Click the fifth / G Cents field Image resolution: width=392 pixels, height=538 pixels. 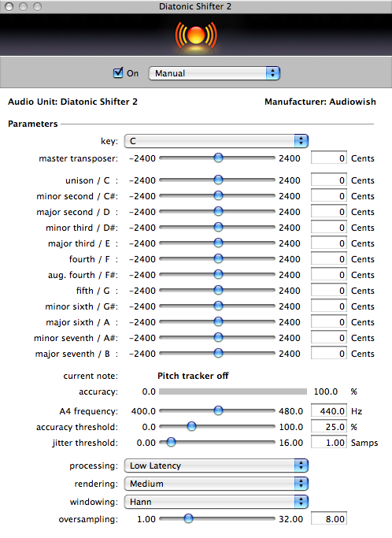[329, 291]
